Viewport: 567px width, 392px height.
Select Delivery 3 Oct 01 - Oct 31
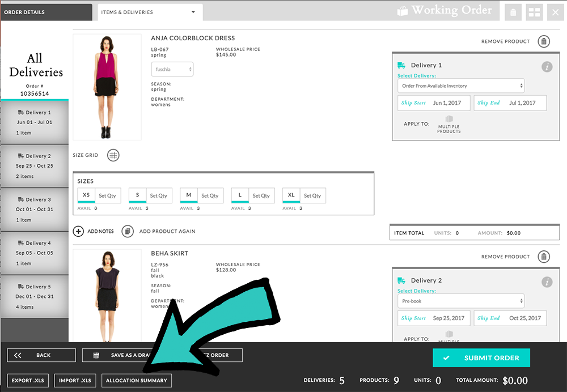[35, 210]
